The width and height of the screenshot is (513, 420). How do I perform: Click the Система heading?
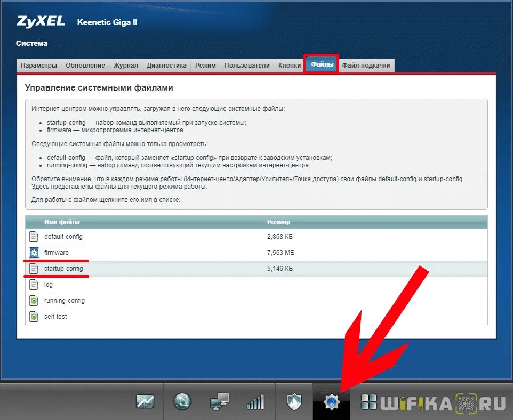click(x=32, y=43)
